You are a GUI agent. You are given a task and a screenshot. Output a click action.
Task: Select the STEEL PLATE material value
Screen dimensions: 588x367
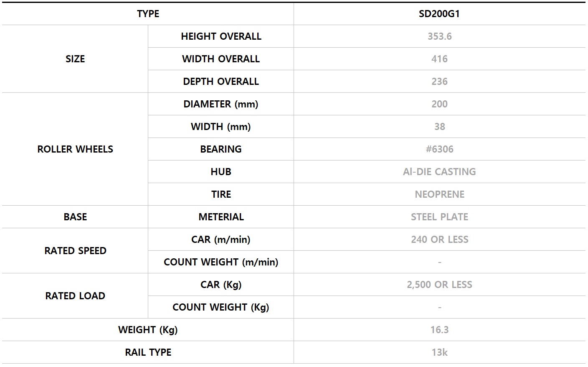point(439,217)
